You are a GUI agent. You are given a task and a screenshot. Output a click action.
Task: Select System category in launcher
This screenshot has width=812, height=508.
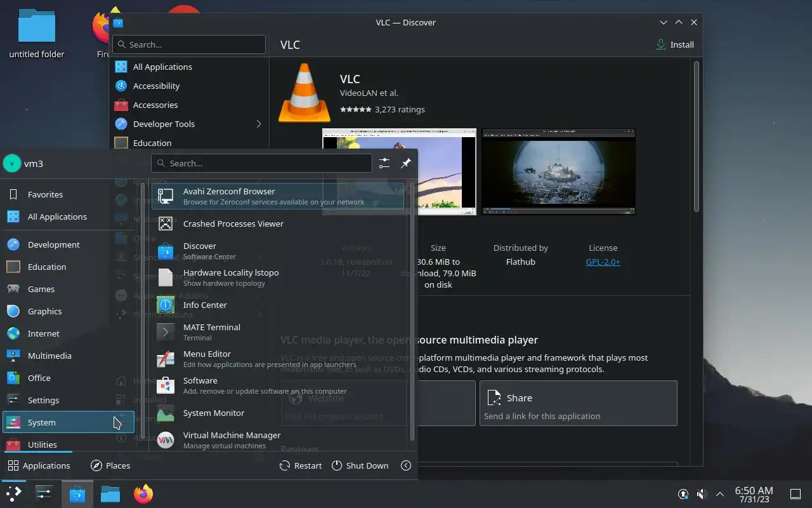[69, 422]
